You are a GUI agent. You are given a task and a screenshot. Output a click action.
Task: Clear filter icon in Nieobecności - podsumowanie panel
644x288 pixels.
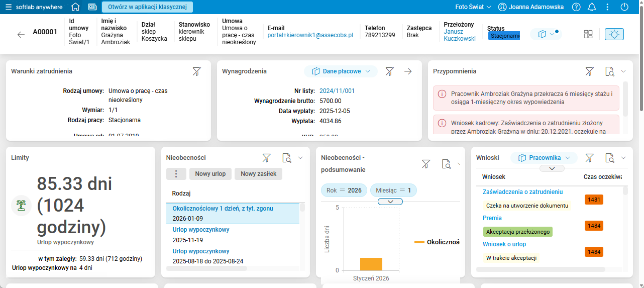point(425,164)
